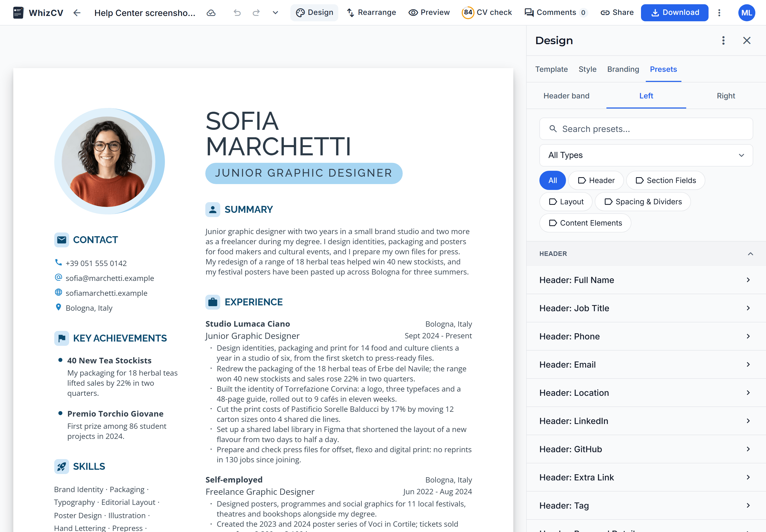Viewport: 766px width, 532px height.
Task: Open the Preview view
Action: pyautogui.click(x=429, y=13)
